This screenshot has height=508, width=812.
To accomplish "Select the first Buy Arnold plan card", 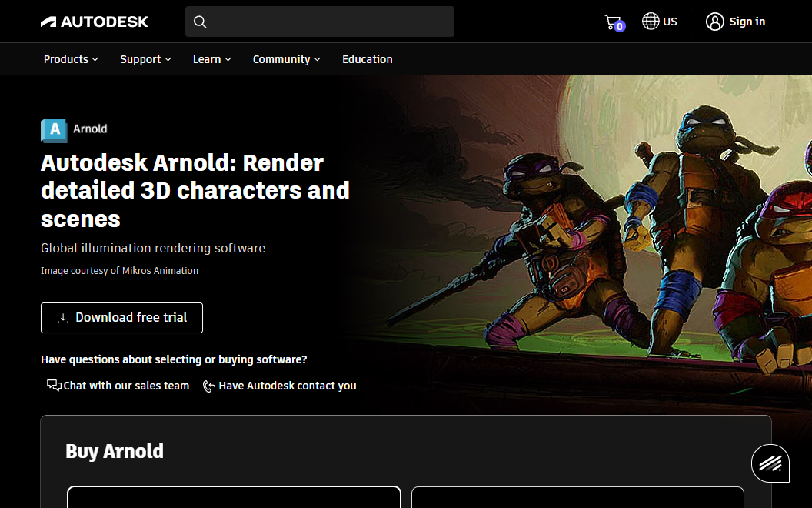I will [234, 496].
